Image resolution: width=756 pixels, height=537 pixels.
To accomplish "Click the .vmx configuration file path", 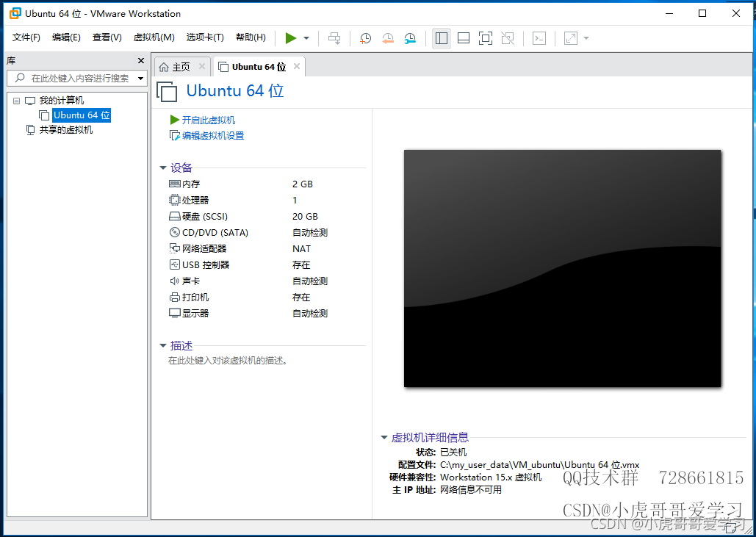I will pyautogui.click(x=539, y=465).
